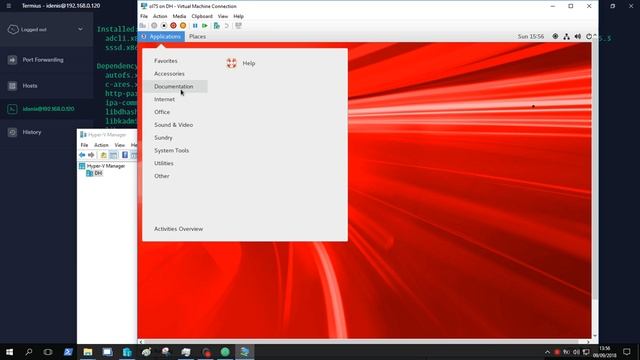This screenshot has height=360, width=640.
Task: Click the power icon in GNOME panel
Action: point(589,36)
